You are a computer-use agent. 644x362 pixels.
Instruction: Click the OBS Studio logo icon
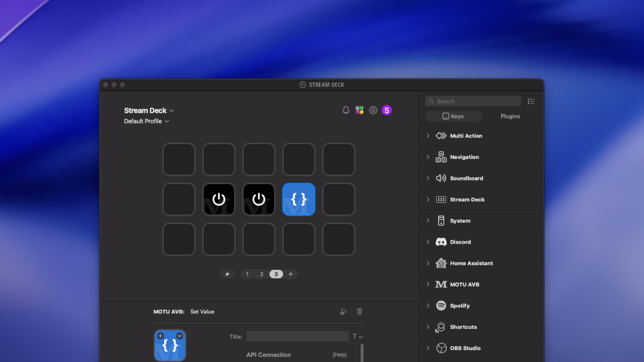coord(441,348)
